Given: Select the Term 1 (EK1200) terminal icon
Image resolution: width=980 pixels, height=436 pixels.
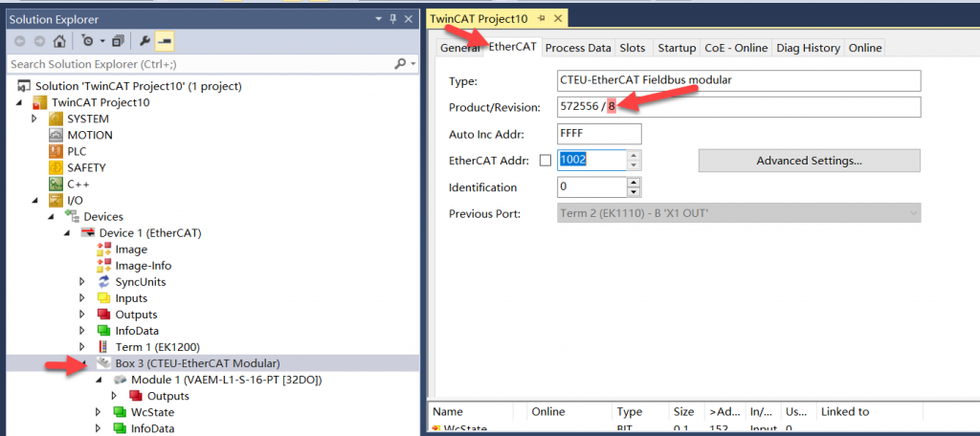Looking at the screenshot, I should pyautogui.click(x=103, y=347).
